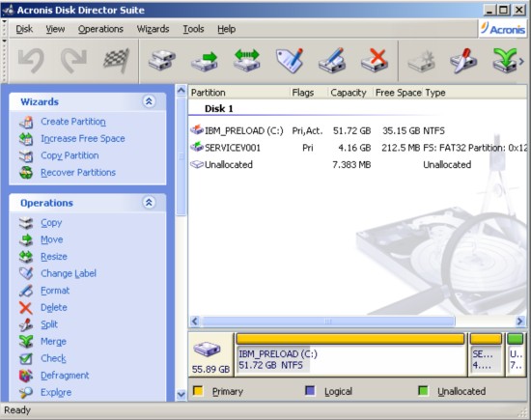
Task: Sort by the Free Space column header
Action: click(x=398, y=93)
